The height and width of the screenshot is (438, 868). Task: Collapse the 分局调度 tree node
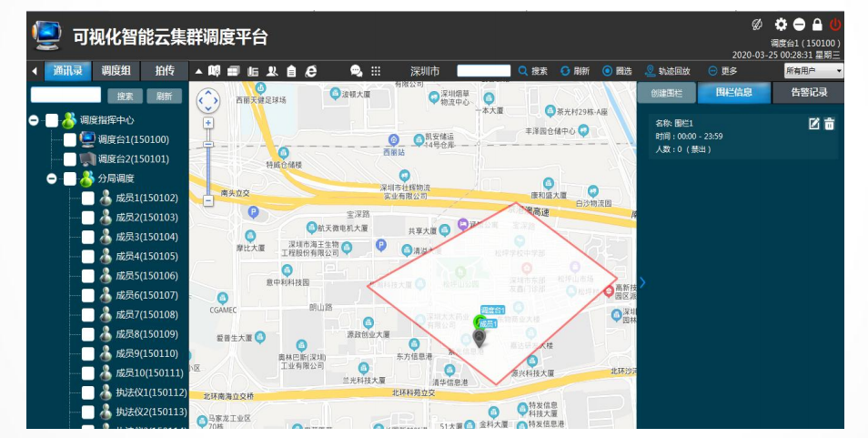coord(52,178)
